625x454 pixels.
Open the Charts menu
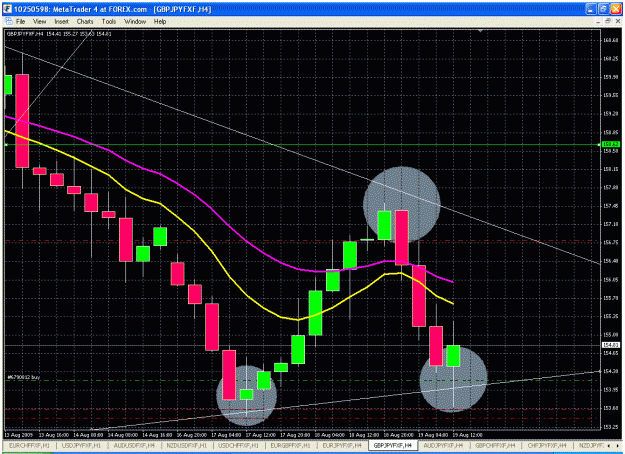tap(85, 22)
